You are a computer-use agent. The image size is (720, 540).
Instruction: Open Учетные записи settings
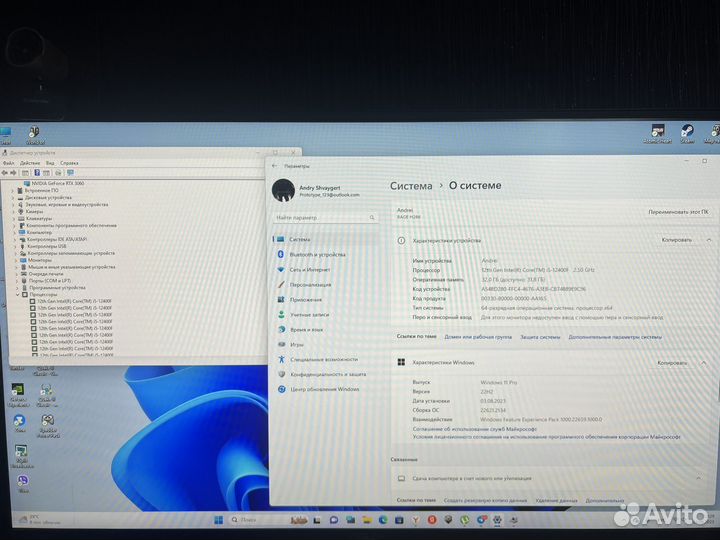[325, 315]
